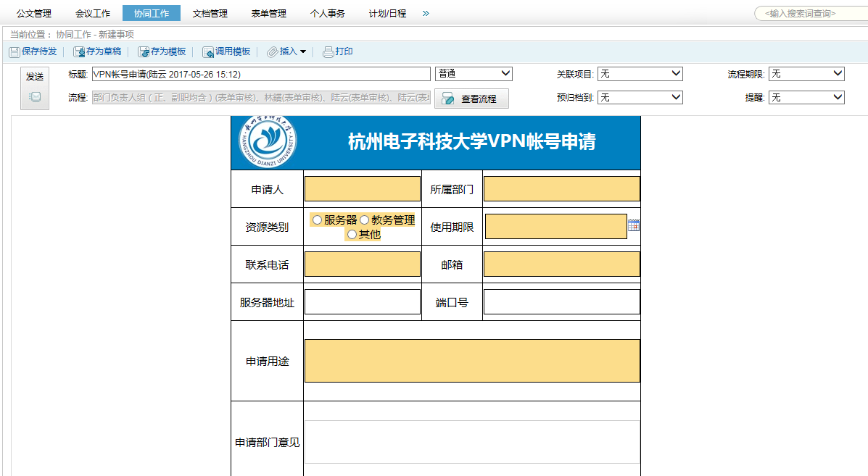Click the form heading 杭州电子科技大学VPN帐号申请
The height and width of the screenshot is (476, 868).
coord(471,141)
